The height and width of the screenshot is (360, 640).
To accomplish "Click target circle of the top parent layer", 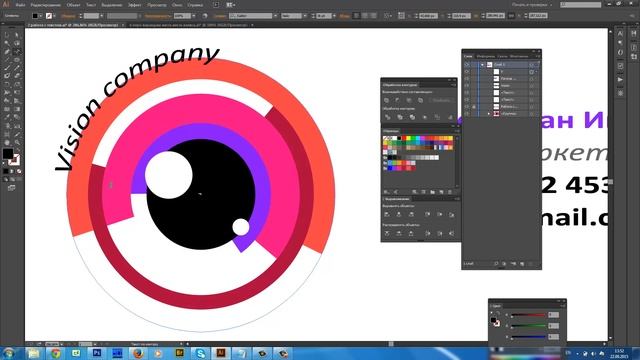I will pos(531,64).
